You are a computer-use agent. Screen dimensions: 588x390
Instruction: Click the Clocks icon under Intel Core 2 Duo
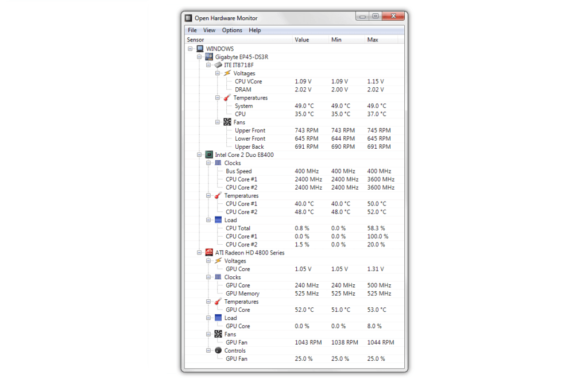218,163
